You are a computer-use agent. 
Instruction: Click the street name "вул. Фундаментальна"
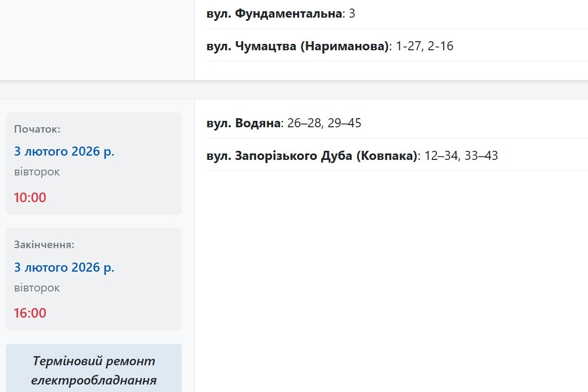[x=274, y=14]
